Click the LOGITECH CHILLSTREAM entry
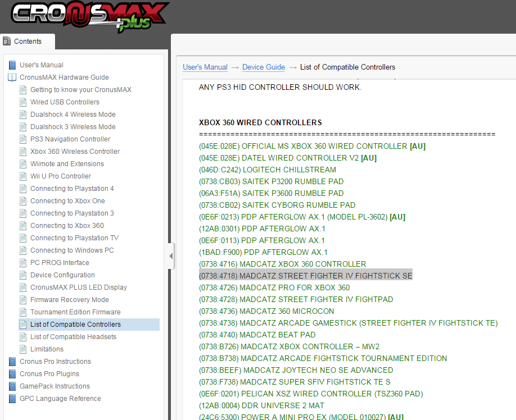 [267, 170]
